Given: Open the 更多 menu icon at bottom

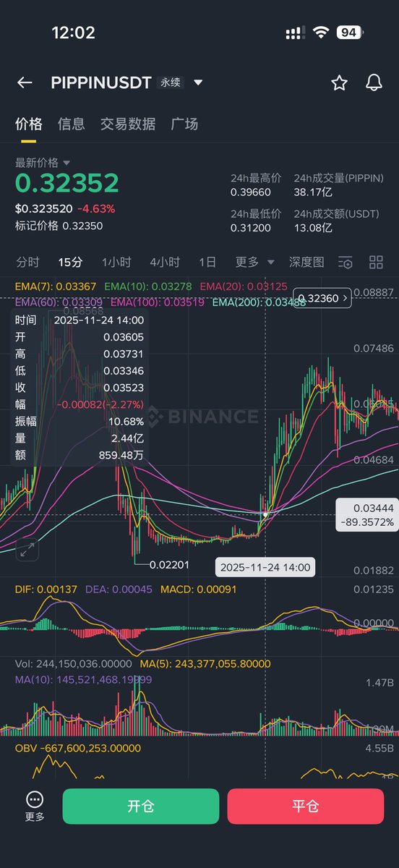Looking at the screenshot, I should (35, 806).
